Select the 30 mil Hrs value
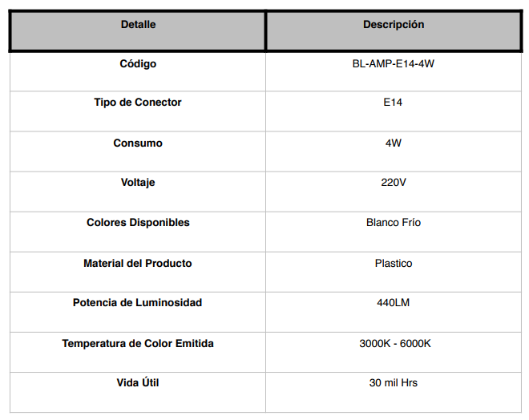The height and width of the screenshot is (420, 529). [394, 383]
